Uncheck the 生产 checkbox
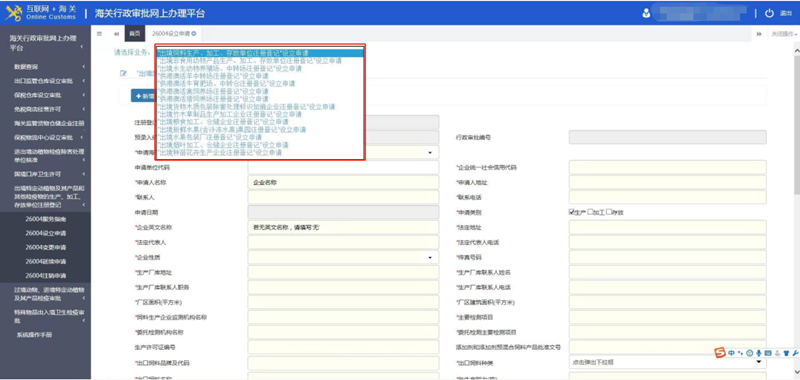The width and height of the screenshot is (800, 380). [571, 212]
